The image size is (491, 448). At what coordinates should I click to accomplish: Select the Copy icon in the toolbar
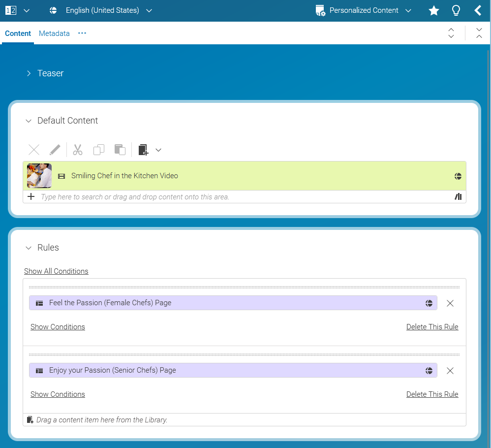point(98,149)
